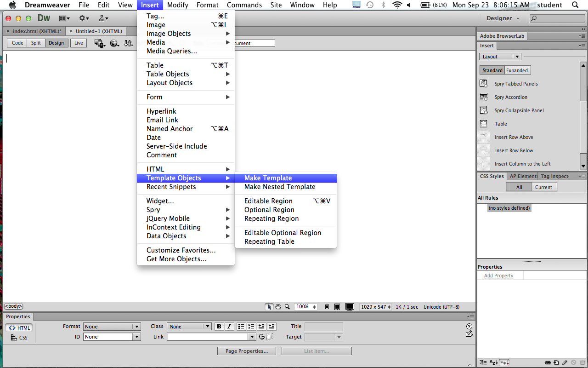Viewport: 588px width, 368px height.
Task: Show category view in CSS panel
Action: tap(483, 362)
